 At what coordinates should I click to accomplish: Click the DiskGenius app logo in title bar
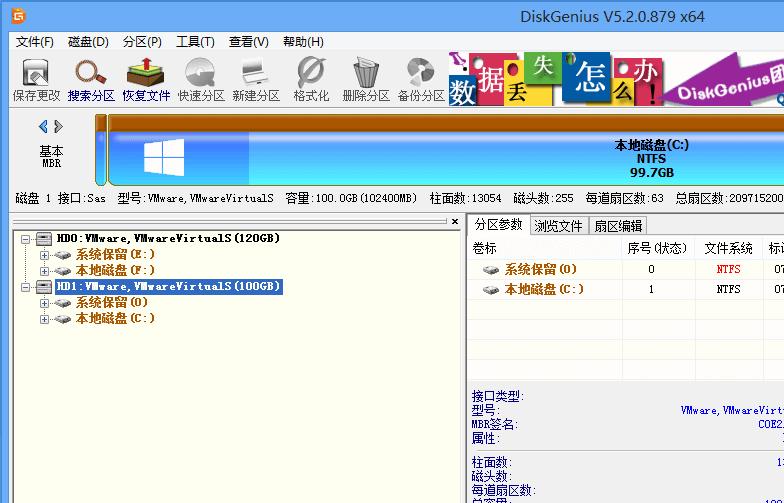coord(18,16)
